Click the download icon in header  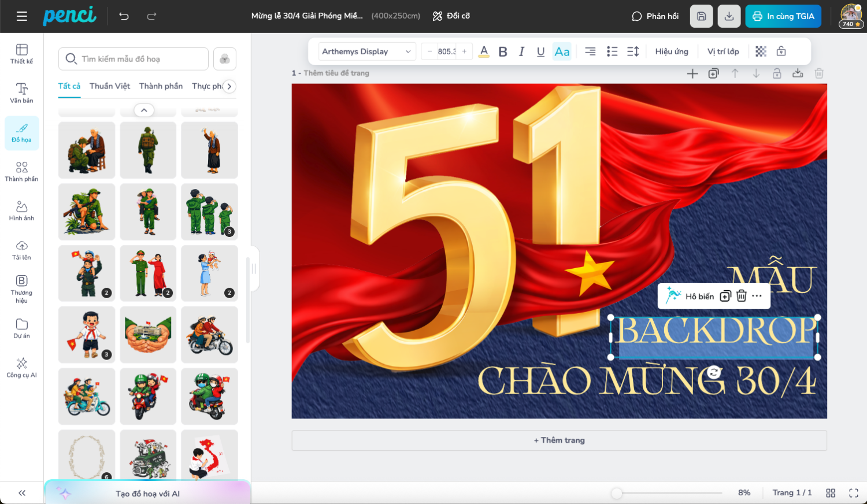[729, 16]
